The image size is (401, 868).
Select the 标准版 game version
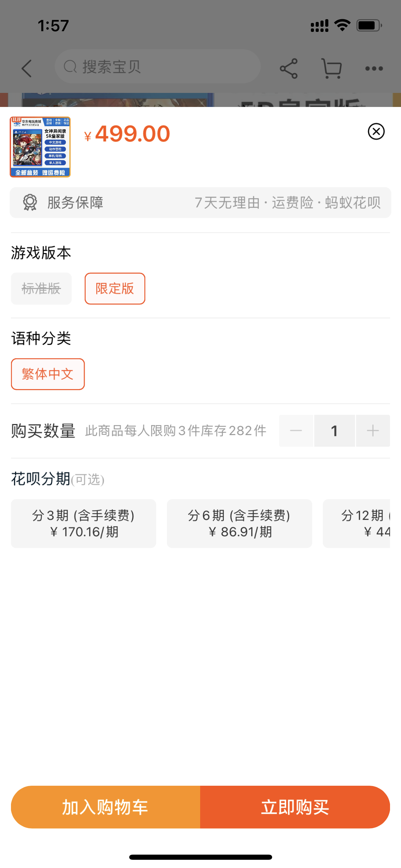click(41, 289)
